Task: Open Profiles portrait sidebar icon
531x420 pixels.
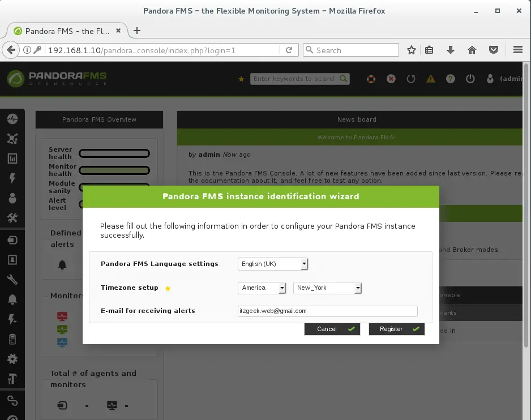Action: point(12,260)
